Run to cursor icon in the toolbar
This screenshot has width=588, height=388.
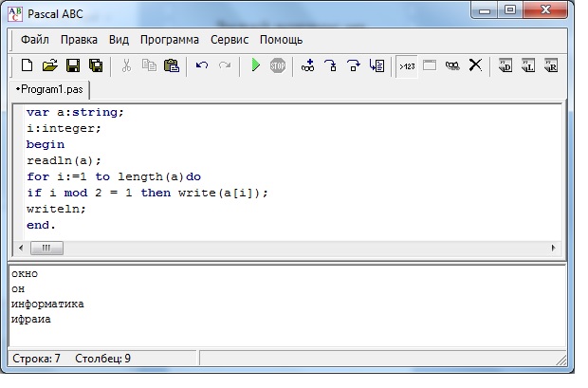coord(377,65)
